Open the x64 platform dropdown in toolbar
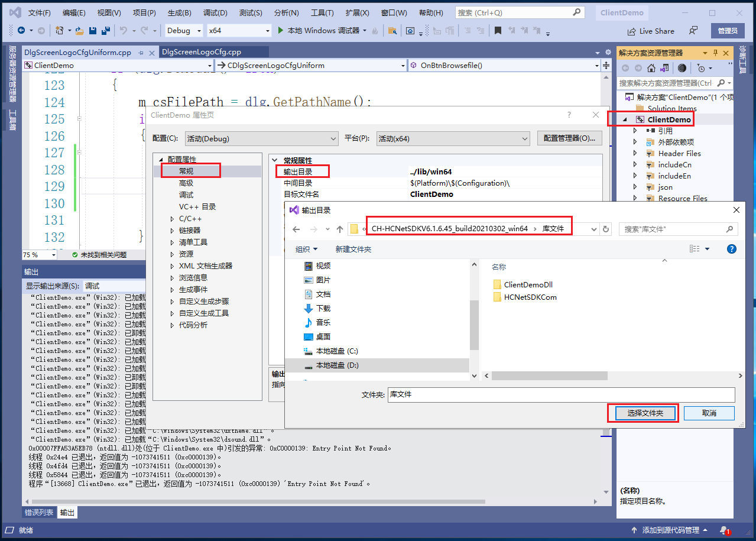This screenshot has width=756, height=541. [239, 30]
